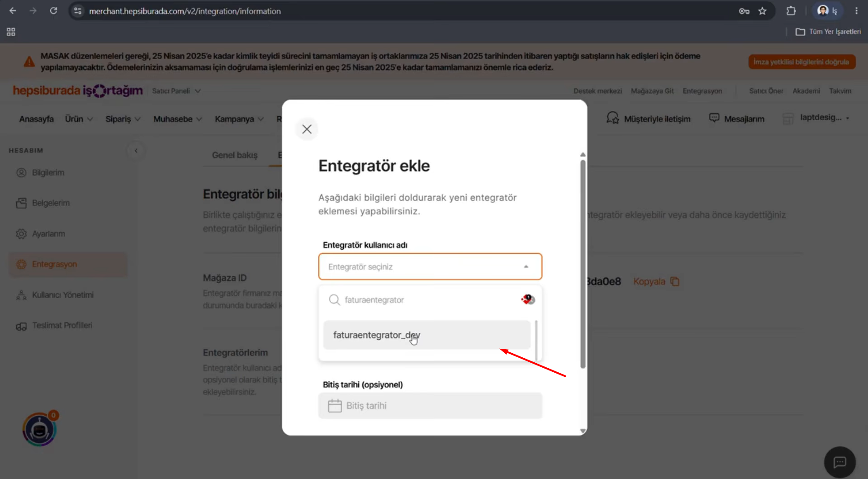Open the robot assistant avatar icon
The height and width of the screenshot is (479, 868).
(x=39, y=430)
